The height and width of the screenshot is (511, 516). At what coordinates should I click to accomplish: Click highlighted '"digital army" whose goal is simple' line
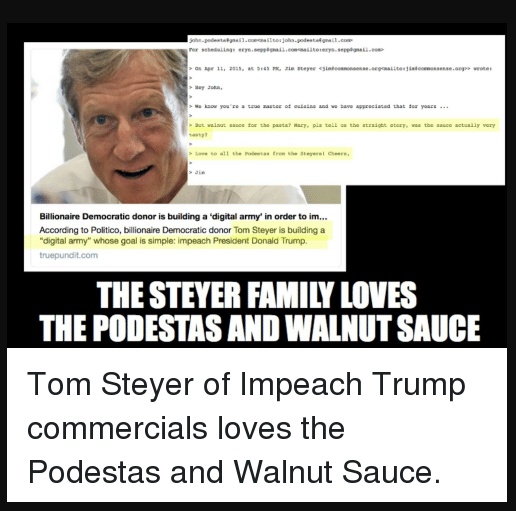[x=173, y=241]
